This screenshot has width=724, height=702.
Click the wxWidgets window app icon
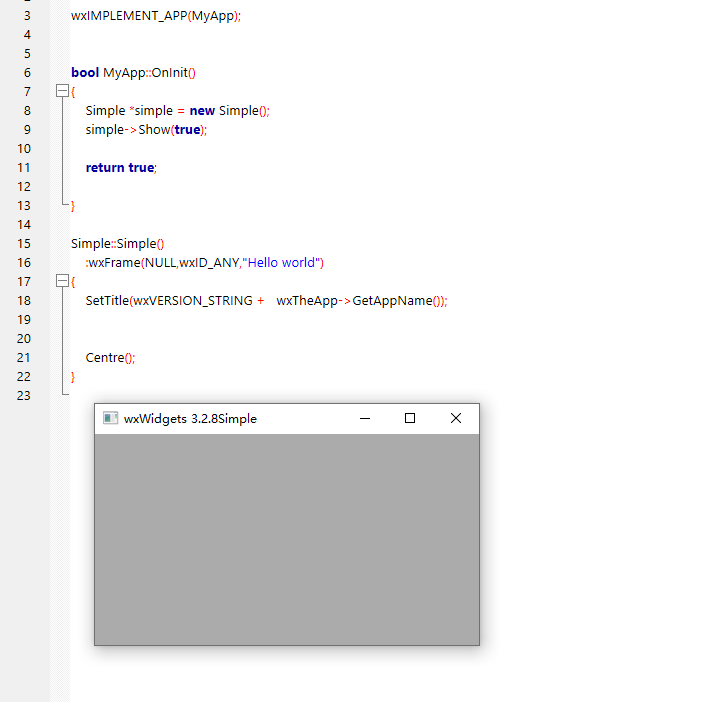110,418
